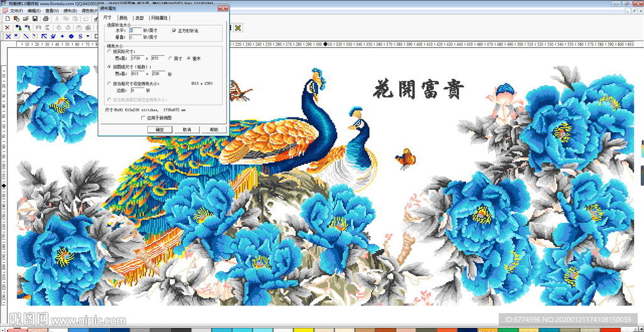Select the blue circle knot stitch tool

point(71,36)
